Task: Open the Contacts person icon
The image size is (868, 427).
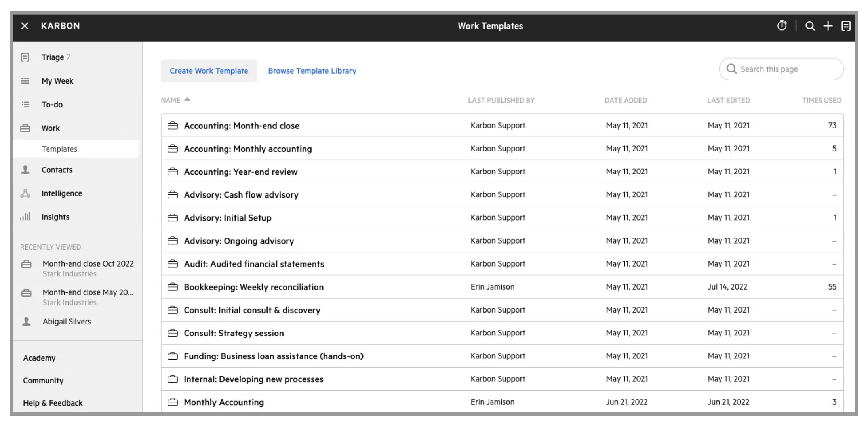Action: click(x=25, y=170)
